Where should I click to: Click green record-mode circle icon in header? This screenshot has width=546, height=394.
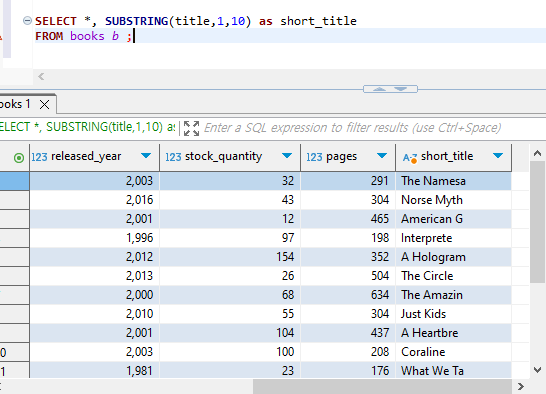tap(19, 158)
